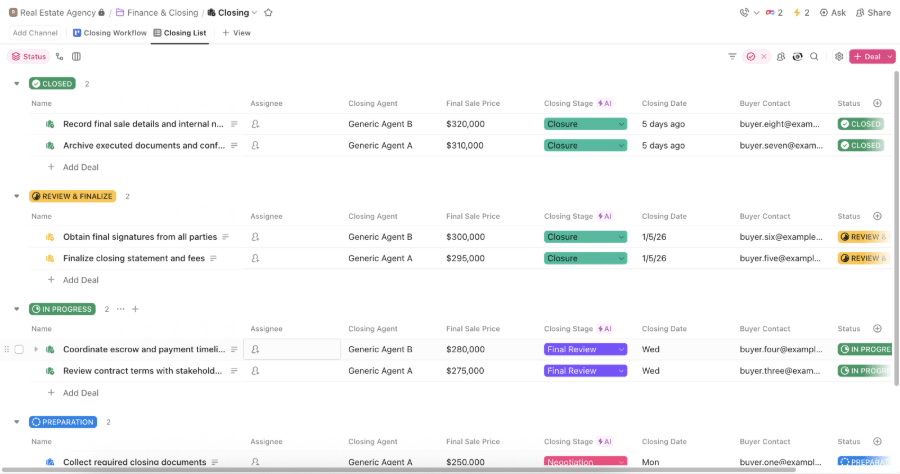Click the search icon in toolbar
Image resolution: width=900 pixels, height=474 pixels.
point(814,56)
